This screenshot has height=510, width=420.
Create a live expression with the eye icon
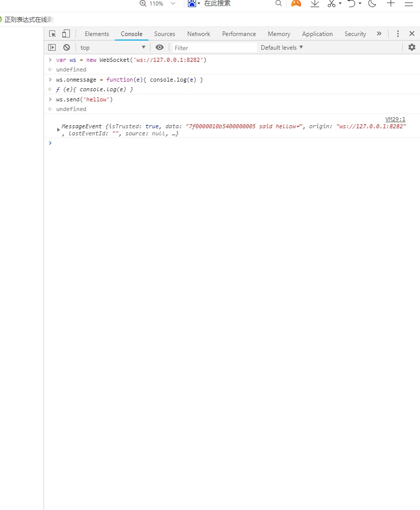(x=159, y=47)
